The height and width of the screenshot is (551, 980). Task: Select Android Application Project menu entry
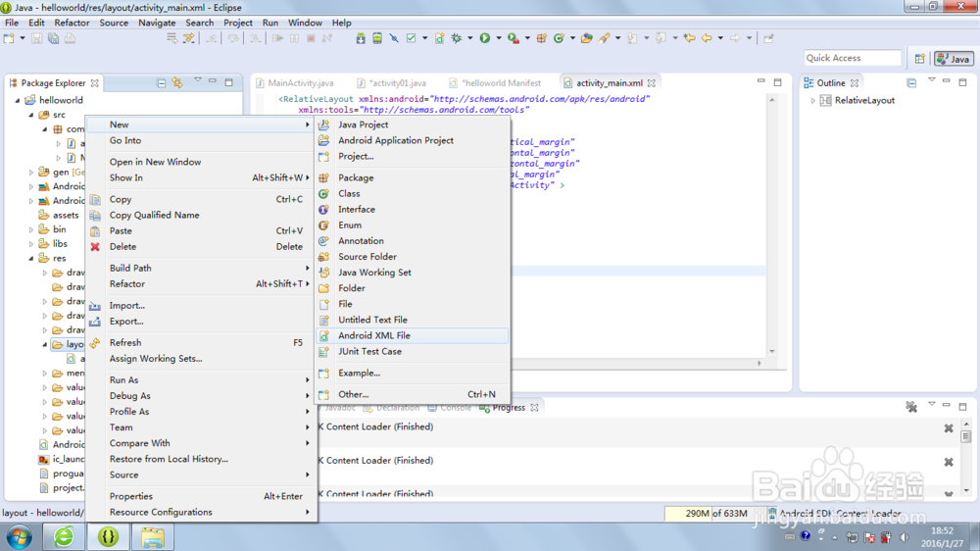click(413, 141)
